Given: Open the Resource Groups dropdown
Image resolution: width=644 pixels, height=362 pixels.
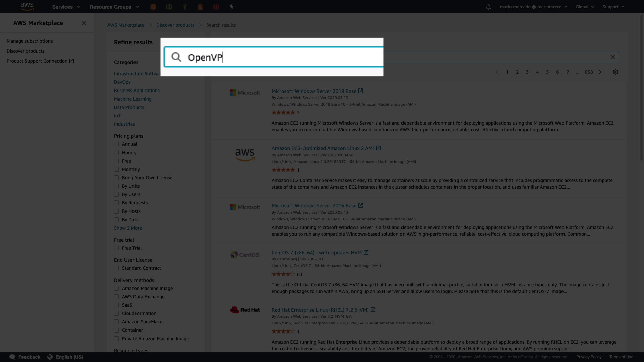Looking at the screenshot, I should [114, 7].
